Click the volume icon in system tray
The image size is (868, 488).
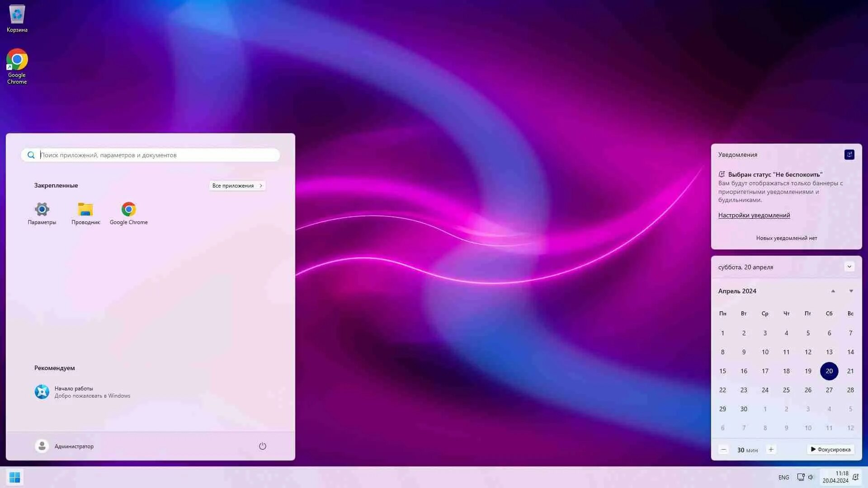[811, 477]
